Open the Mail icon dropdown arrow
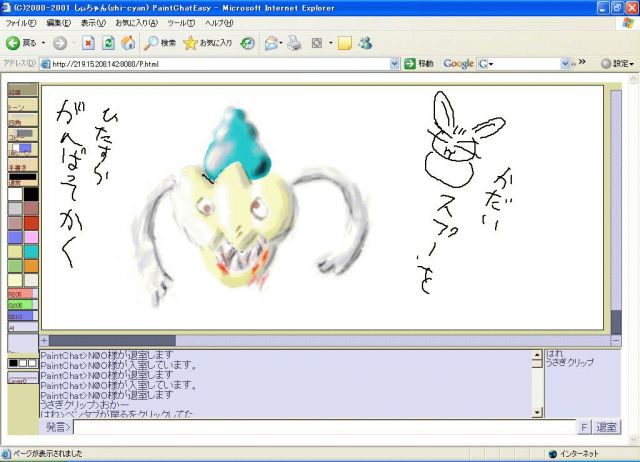The height and width of the screenshot is (462, 640). 281,43
